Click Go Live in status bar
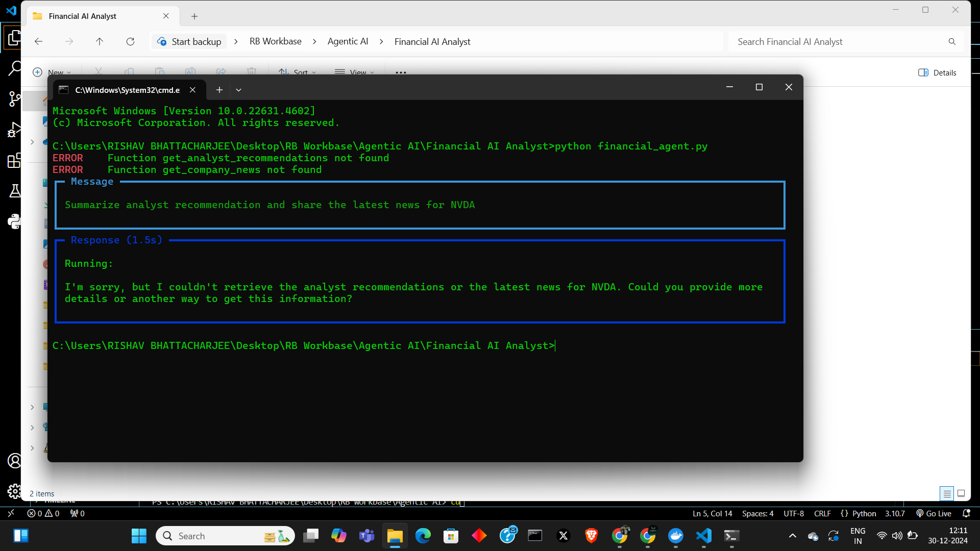 [934, 514]
